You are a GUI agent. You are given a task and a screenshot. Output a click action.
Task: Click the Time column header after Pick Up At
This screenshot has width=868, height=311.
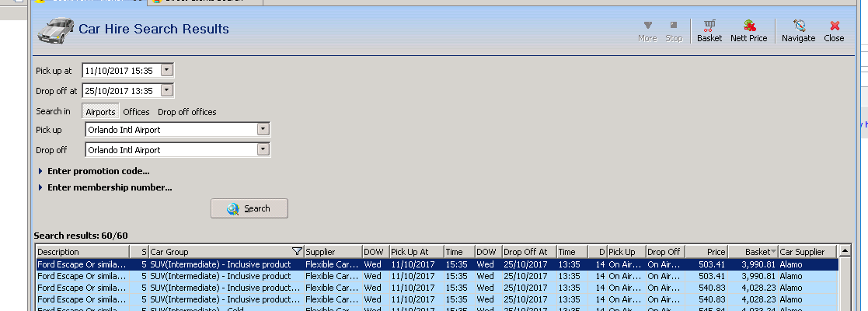click(x=459, y=252)
